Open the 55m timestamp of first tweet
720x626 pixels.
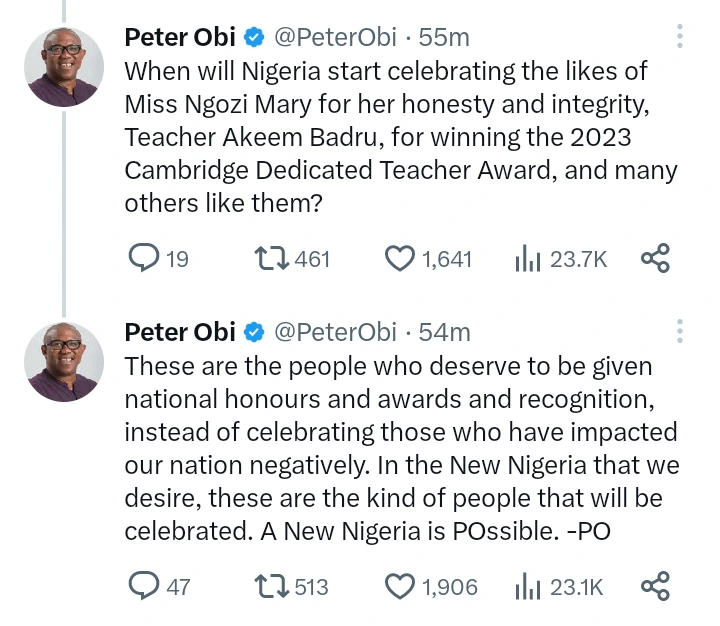444,38
